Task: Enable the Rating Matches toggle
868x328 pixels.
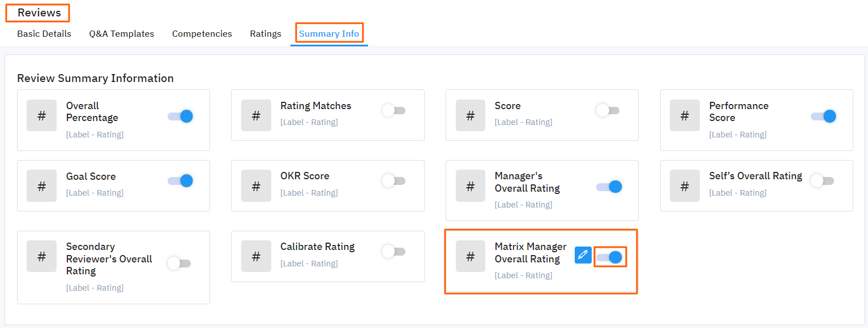Action: pyautogui.click(x=394, y=110)
